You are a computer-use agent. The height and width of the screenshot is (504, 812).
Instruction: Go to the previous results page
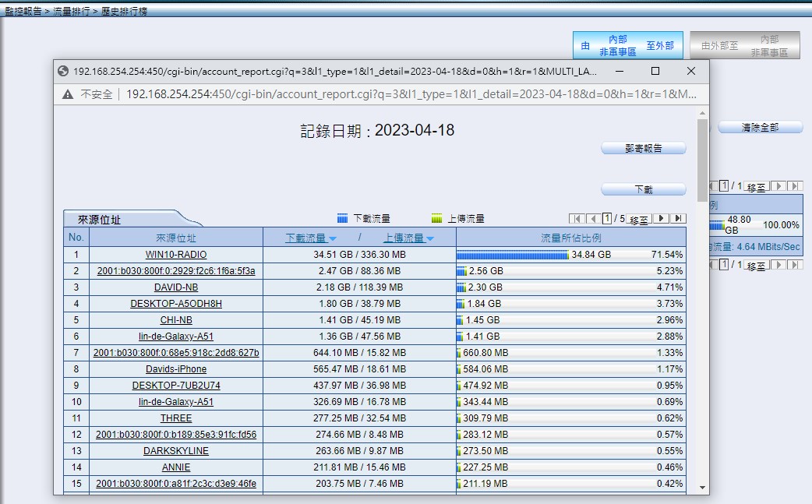[592, 219]
